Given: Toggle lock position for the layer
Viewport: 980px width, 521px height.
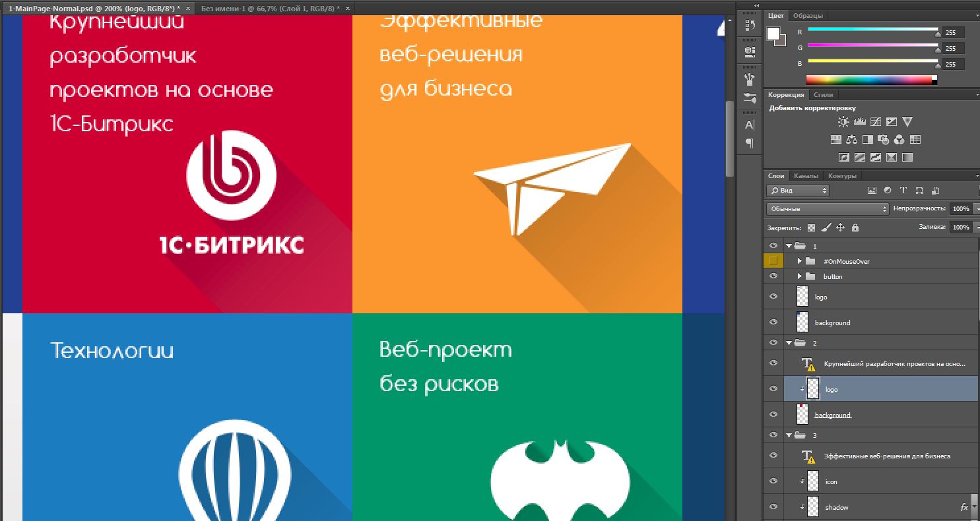Looking at the screenshot, I should 840,228.
